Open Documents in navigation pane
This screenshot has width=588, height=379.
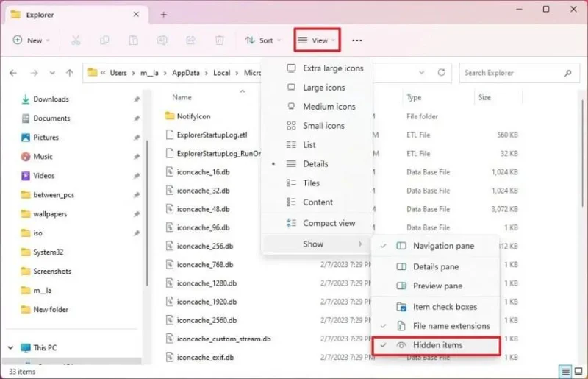click(x=51, y=118)
